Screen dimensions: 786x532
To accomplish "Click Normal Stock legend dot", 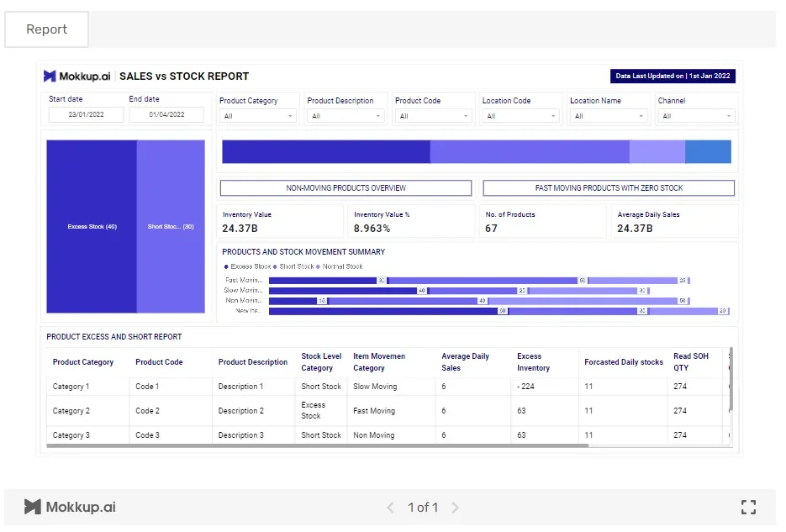I will 318,266.
